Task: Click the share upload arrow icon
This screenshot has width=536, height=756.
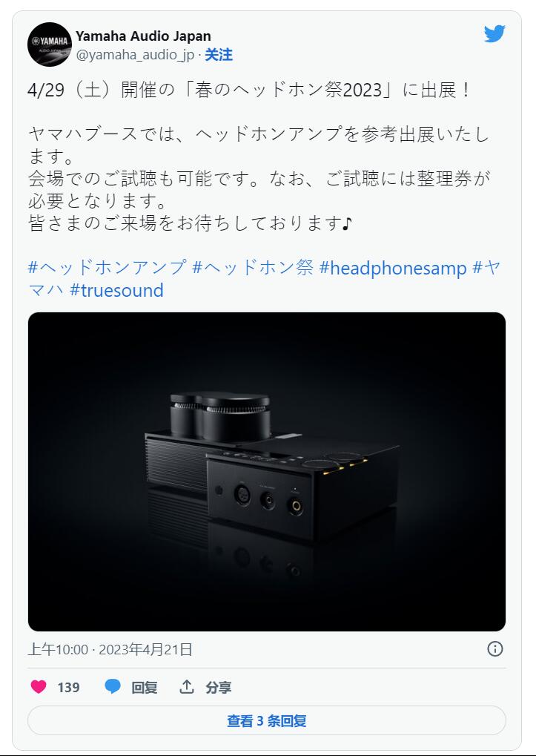Action: [186, 686]
